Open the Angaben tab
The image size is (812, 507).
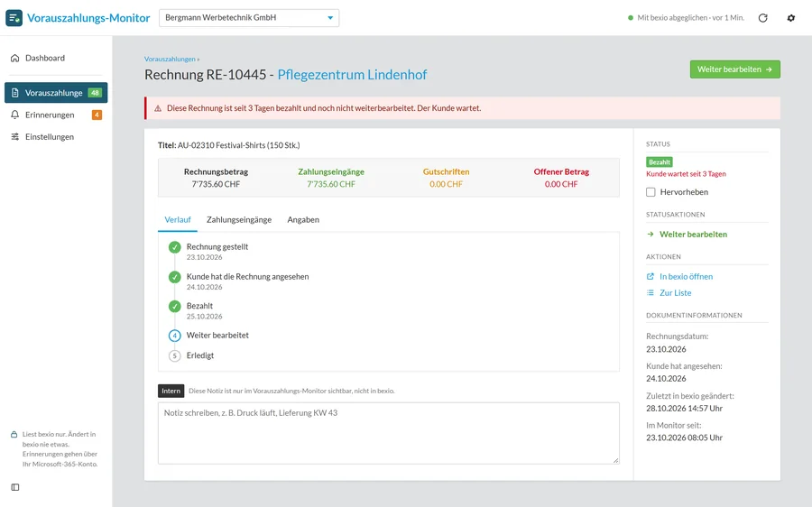tap(303, 219)
